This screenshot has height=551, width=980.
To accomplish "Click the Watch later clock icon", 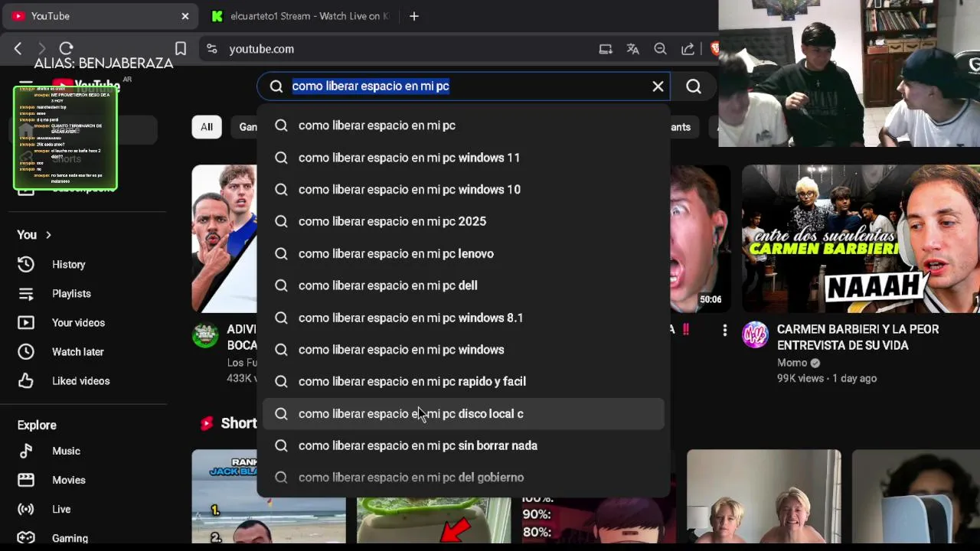I will coord(26,352).
